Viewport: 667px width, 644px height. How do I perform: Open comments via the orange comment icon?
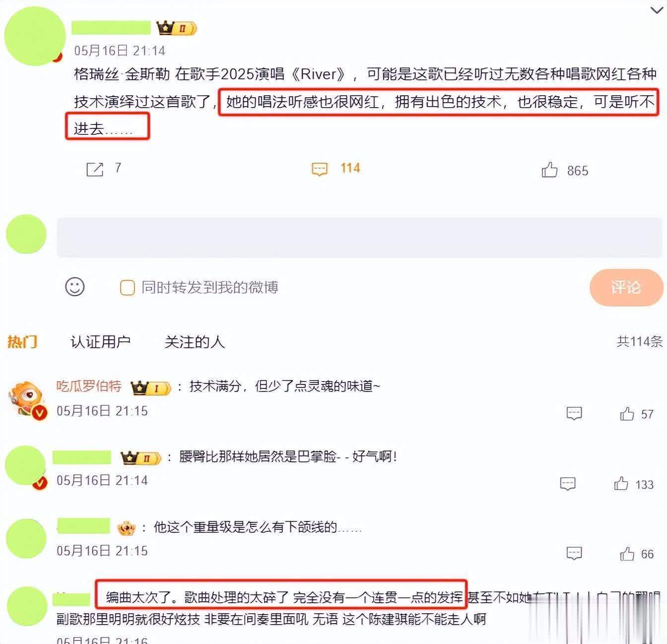coord(320,169)
